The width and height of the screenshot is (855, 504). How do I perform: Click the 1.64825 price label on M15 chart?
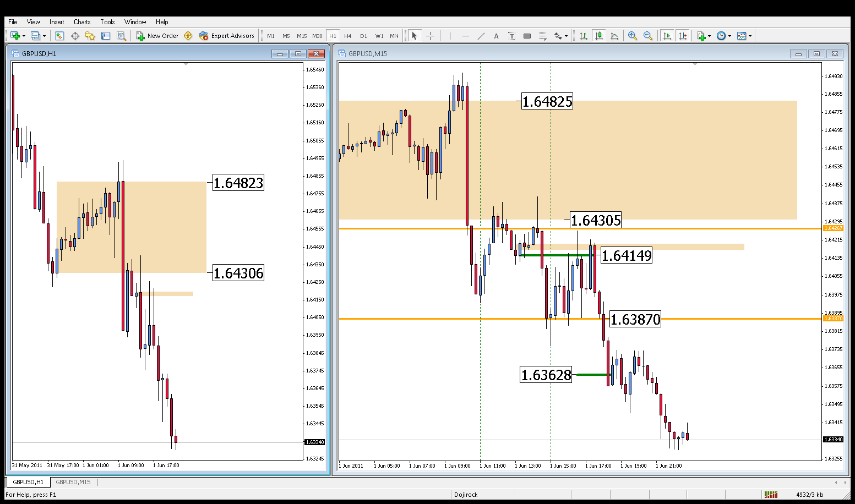pos(547,101)
